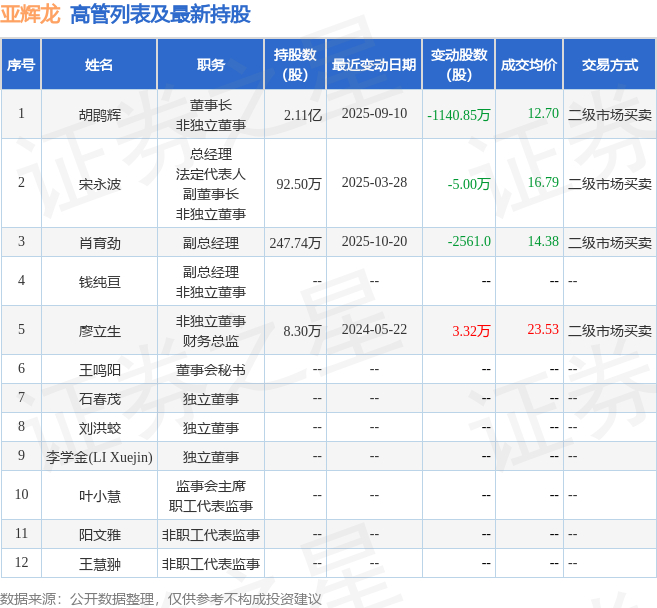The image size is (657, 608).
Task: Click the holding value 8.30万
Action: (302, 331)
